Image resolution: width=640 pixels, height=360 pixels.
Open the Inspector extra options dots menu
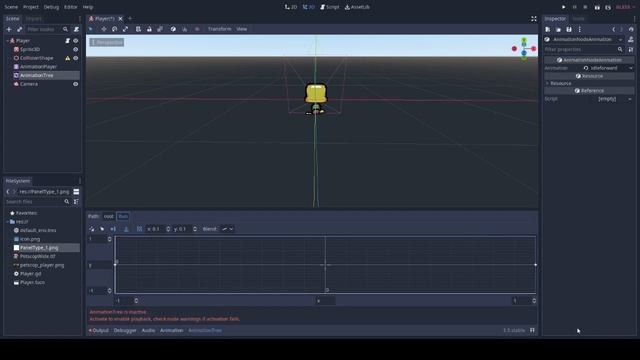point(580,29)
